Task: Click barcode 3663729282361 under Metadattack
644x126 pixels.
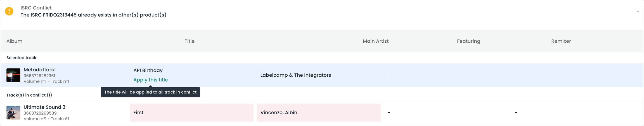Action: tap(39, 76)
